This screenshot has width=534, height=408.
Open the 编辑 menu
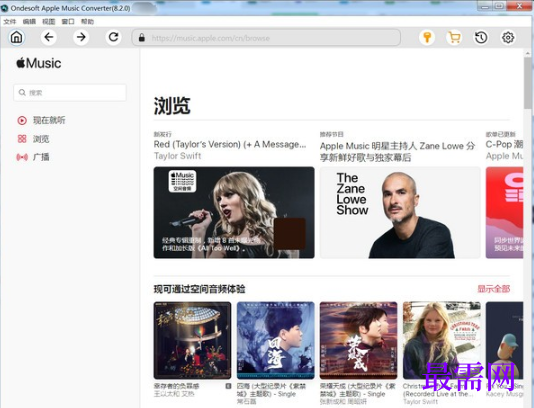(29, 22)
